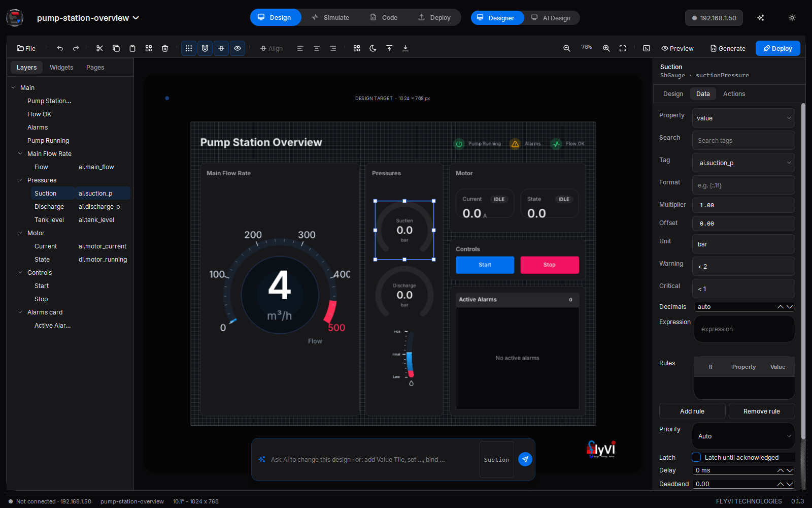The height and width of the screenshot is (508, 812).
Task: Click the align-right lines icon
Action: tap(333, 48)
